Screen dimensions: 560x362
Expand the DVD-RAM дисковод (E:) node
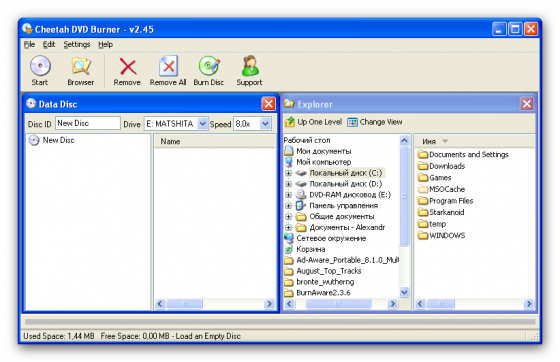click(x=288, y=195)
